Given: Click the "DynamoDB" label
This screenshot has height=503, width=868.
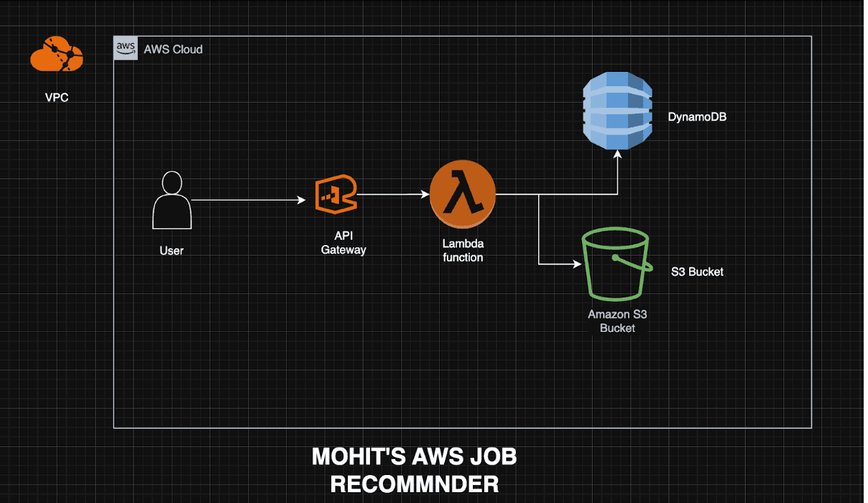Looking at the screenshot, I should click(697, 116).
